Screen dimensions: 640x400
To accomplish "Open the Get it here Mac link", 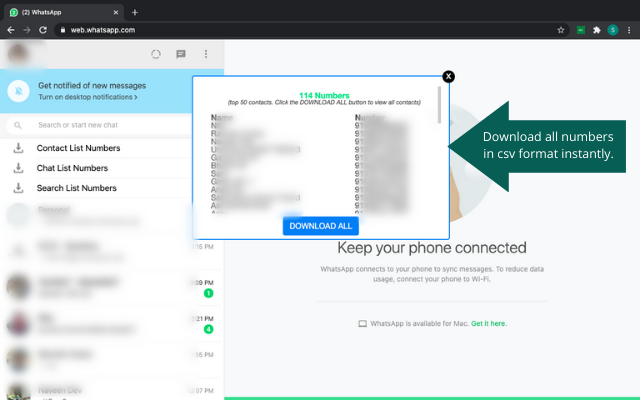I will 488,324.
